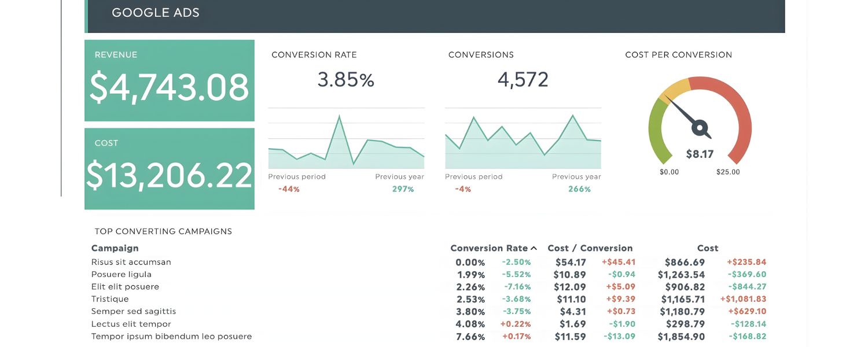Screen dimensions: 868x347
Task: Sort table by Conversion Rate column
Action: coord(489,248)
